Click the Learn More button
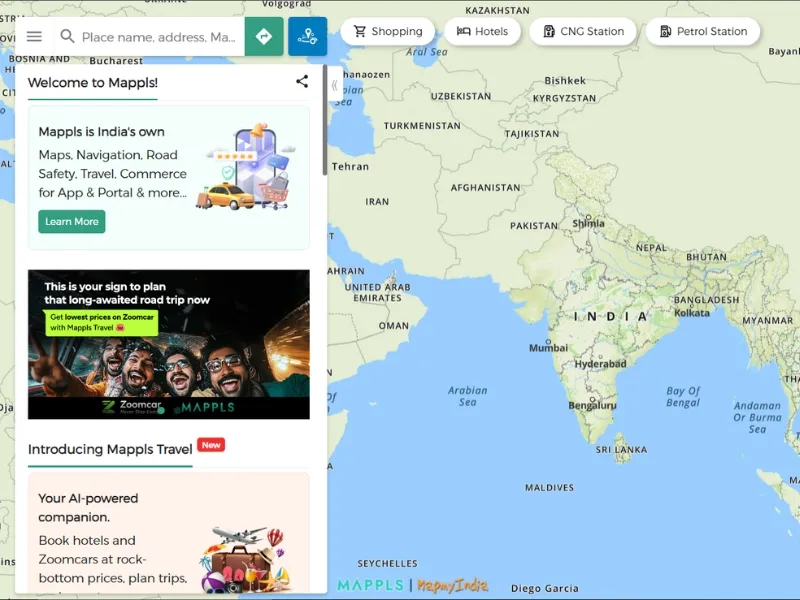Viewport: 800px width, 600px height. point(71,221)
